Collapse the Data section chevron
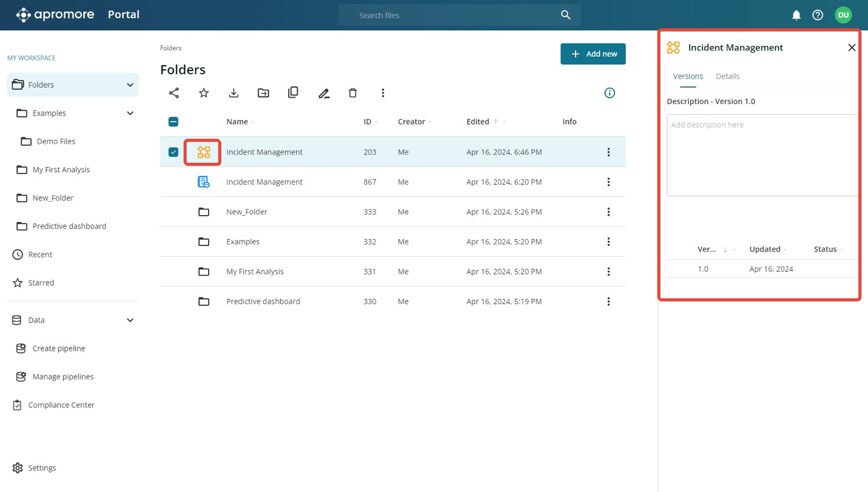Viewport: 868px width, 492px height. [130, 320]
